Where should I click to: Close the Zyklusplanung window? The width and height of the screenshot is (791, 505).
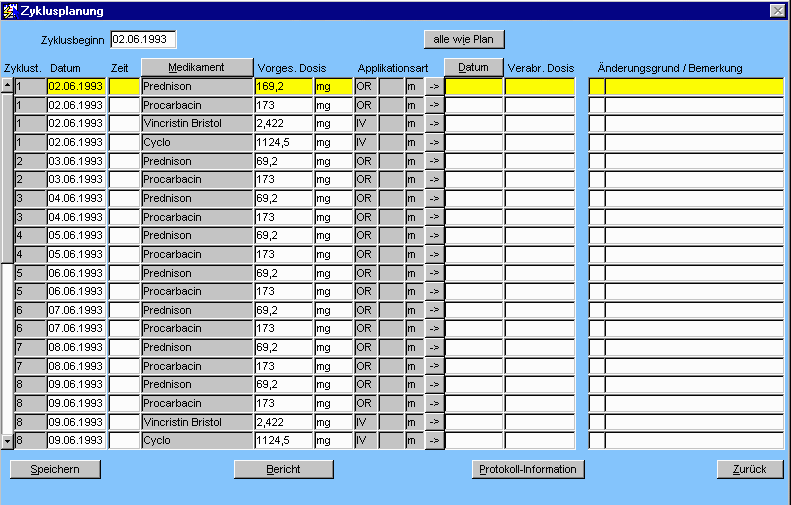pyautogui.click(x=777, y=9)
